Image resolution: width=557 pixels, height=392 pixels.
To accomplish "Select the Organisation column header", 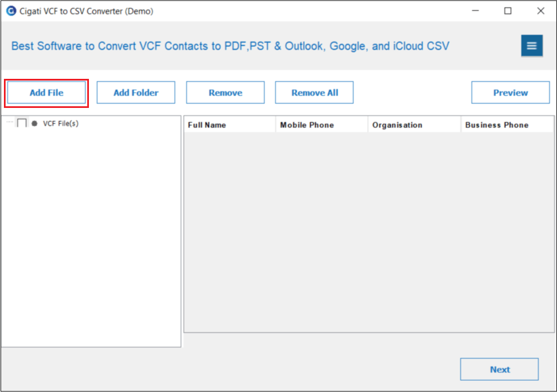I will pyautogui.click(x=414, y=125).
